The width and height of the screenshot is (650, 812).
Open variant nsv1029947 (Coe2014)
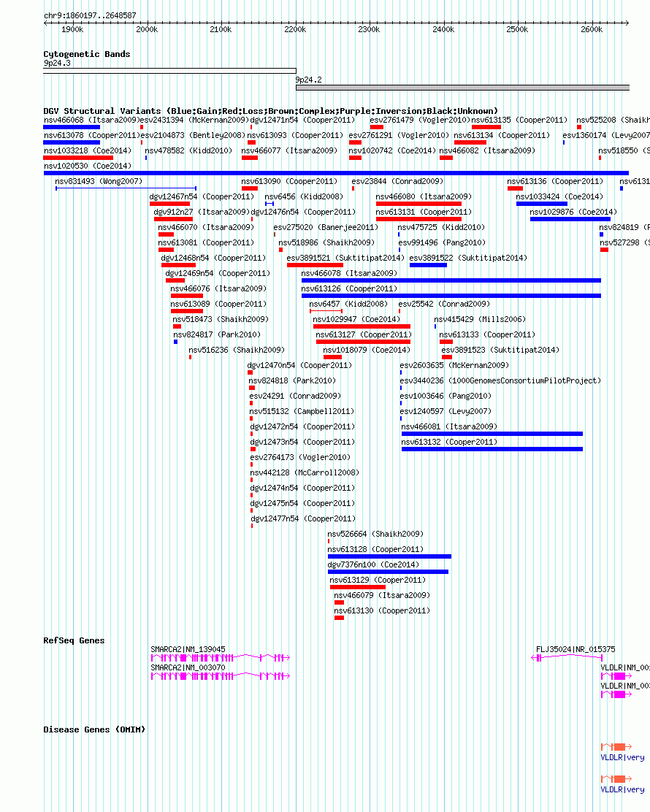point(357,320)
